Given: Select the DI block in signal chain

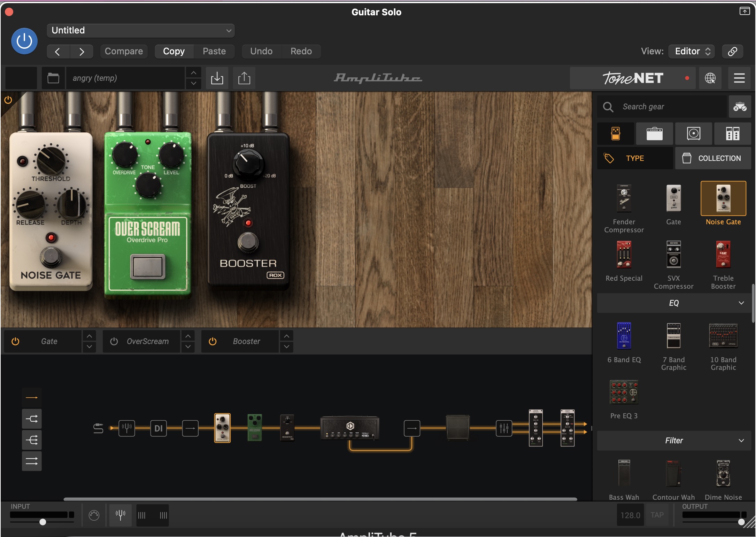Looking at the screenshot, I should click(x=159, y=428).
